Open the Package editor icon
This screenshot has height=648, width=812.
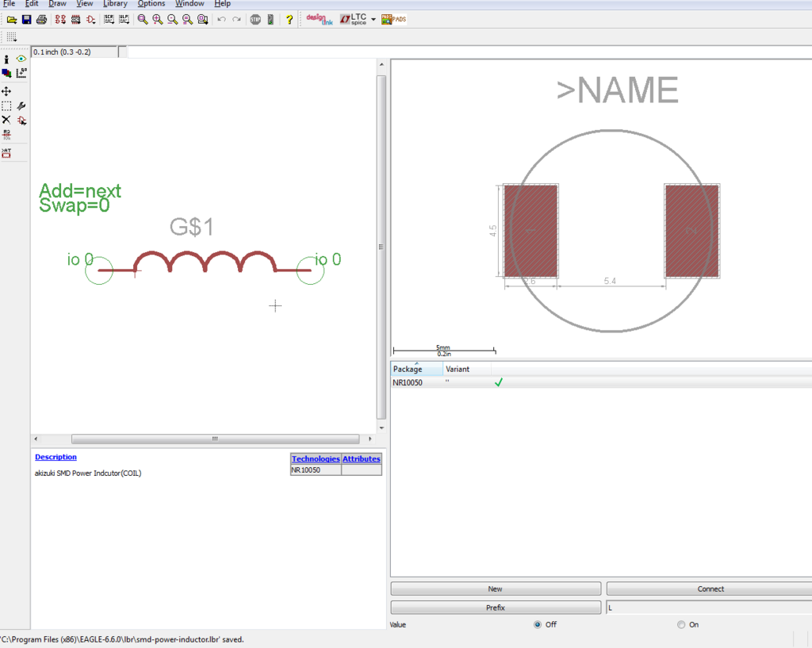click(x=75, y=20)
